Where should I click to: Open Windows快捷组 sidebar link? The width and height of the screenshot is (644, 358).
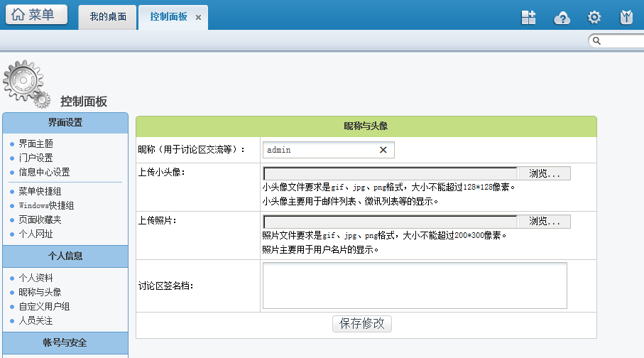(46, 205)
